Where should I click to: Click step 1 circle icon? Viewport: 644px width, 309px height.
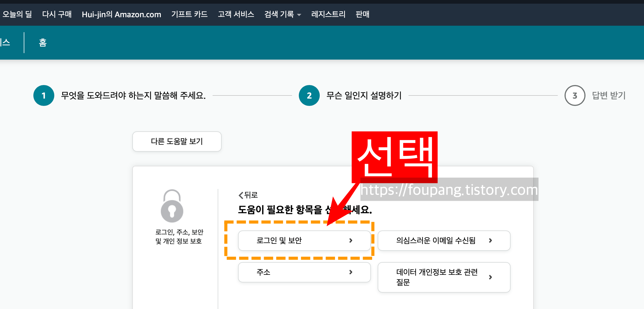pos(44,95)
